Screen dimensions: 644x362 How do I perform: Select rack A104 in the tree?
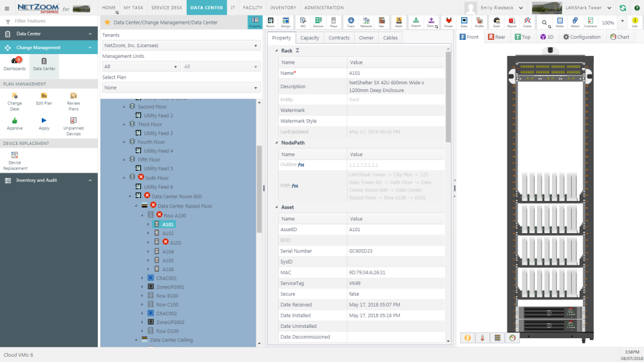coord(168,251)
